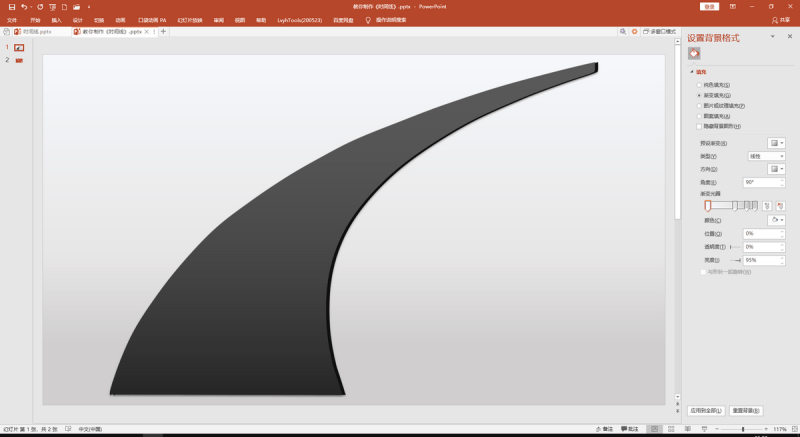Open the 插入 ribbon tab
The width and height of the screenshot is (800, 437).
pyautogui.click(x=56, y=19)
